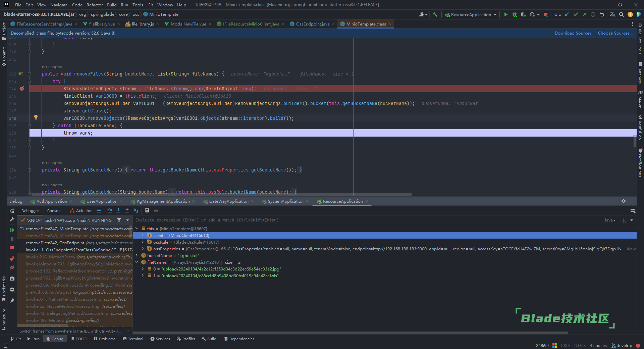
Task: Click the develop git branch in status bar
Action: [622, 345]
